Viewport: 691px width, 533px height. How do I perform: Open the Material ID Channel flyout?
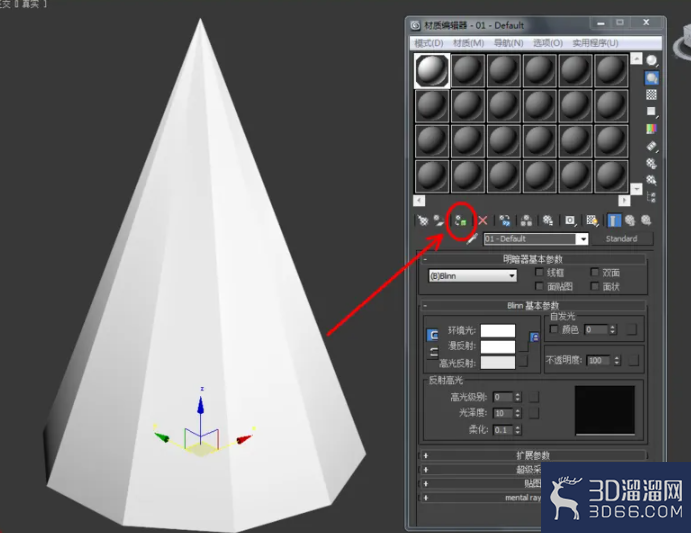click(570, 220)
